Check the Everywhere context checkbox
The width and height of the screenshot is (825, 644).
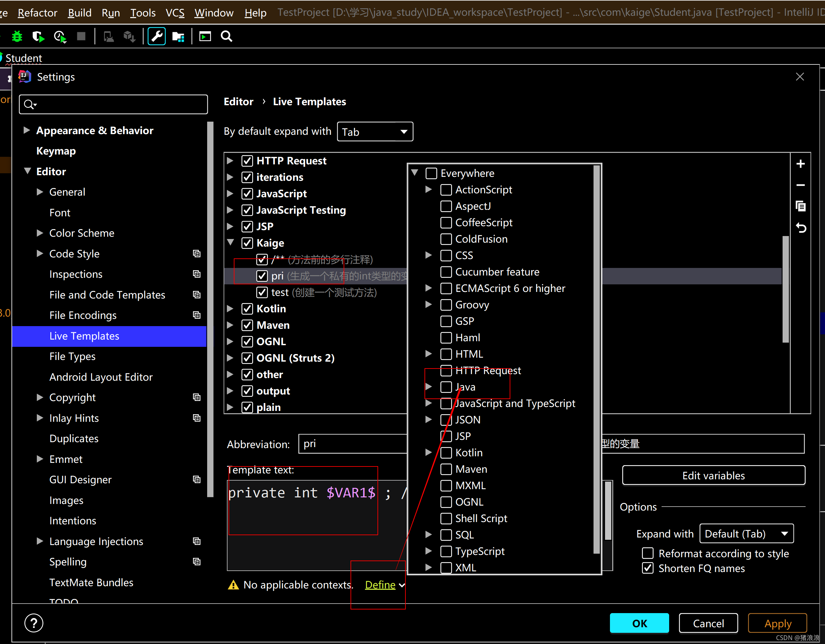(x=431, y=173)
